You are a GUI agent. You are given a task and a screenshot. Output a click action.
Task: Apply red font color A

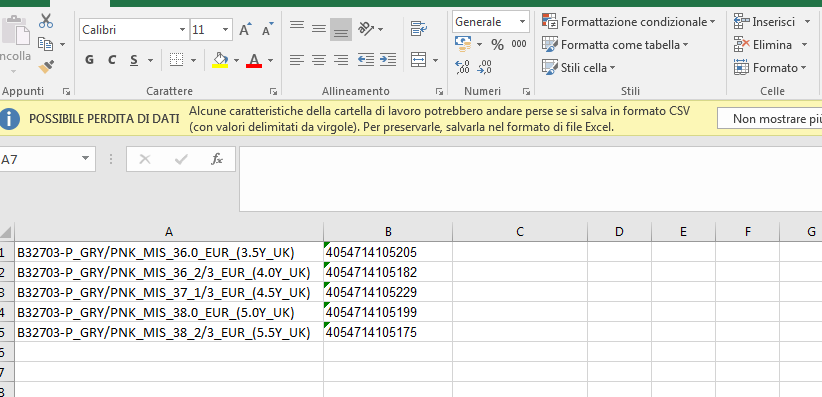[x=254, y=60]
